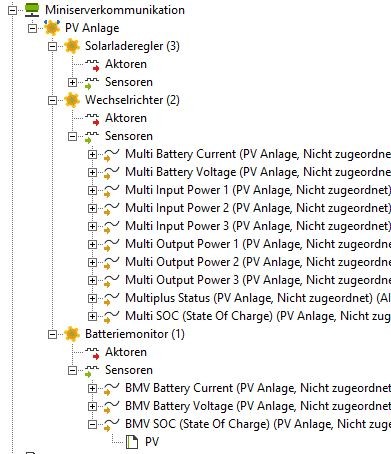Click the Batteriemonitor gear icon
Screen dimensions: 391x454
72,334
